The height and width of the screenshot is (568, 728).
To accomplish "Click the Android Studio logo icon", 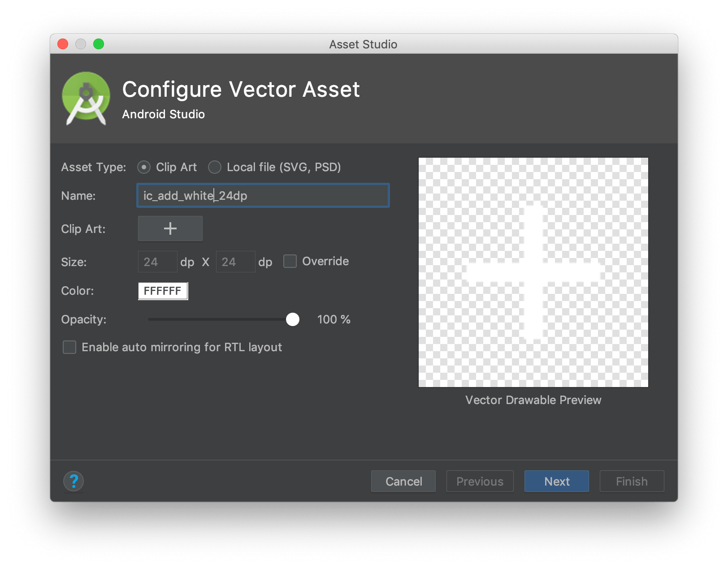I will point(86,98).
